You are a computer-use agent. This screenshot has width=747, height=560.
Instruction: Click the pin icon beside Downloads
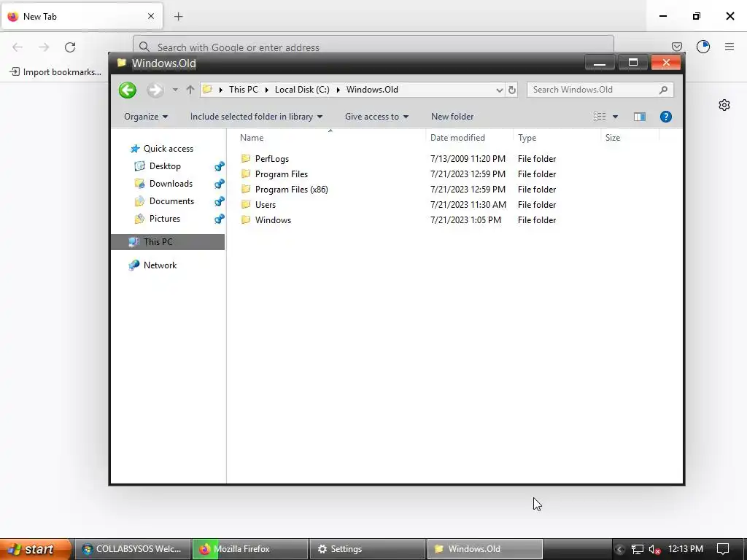point(219,184)
